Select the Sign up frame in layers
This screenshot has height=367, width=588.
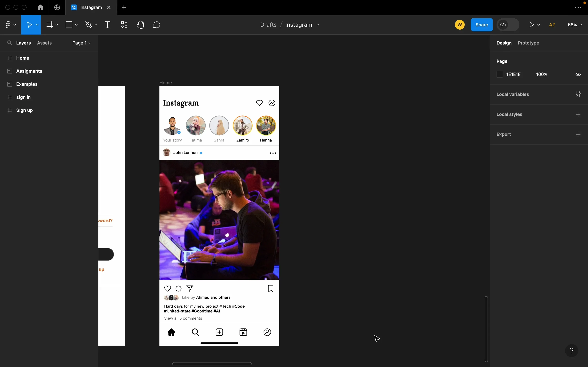24,110
